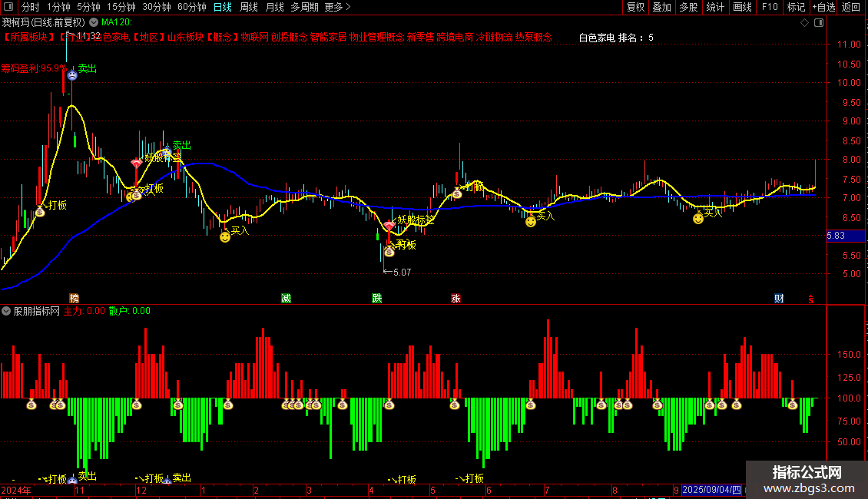
Task: Click the red diamond 妖股标签 marker in April
Action: pos(389,226)
